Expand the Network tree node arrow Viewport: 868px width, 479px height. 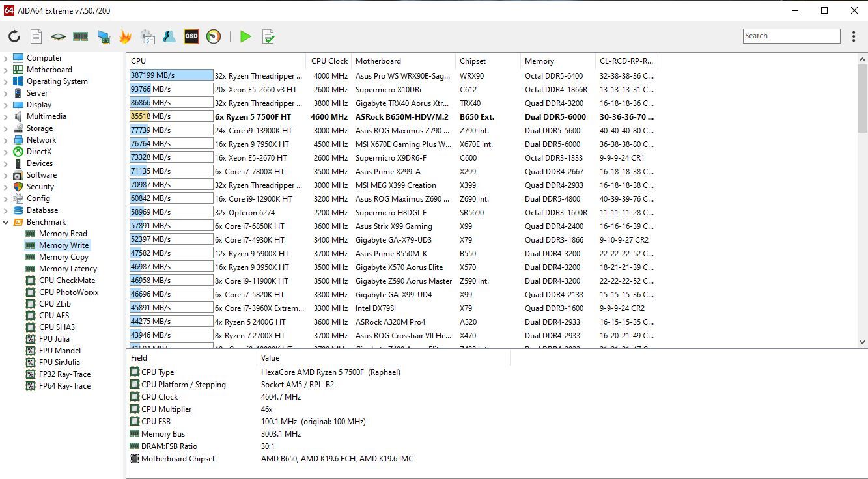click(x=6, y=140)
